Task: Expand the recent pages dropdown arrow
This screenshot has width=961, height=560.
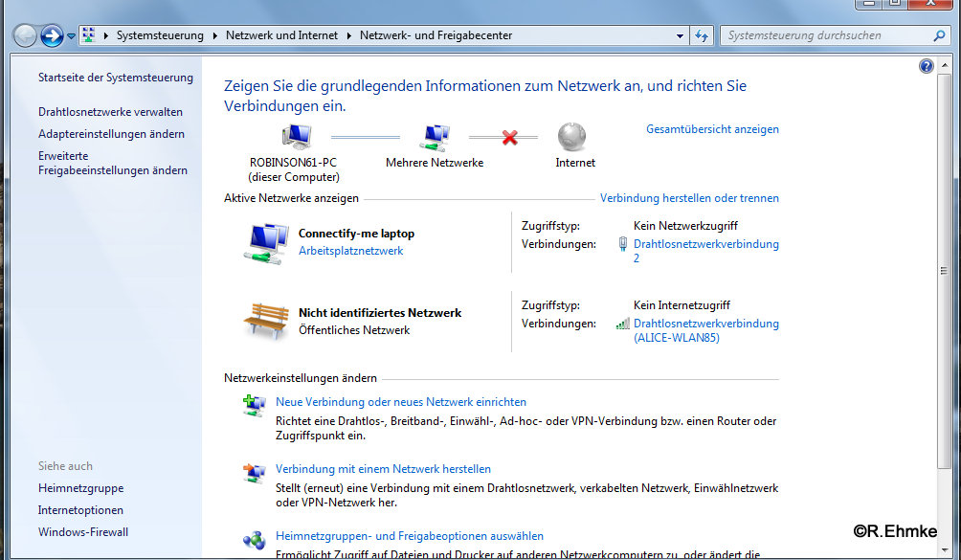Action: pos(72,36)
